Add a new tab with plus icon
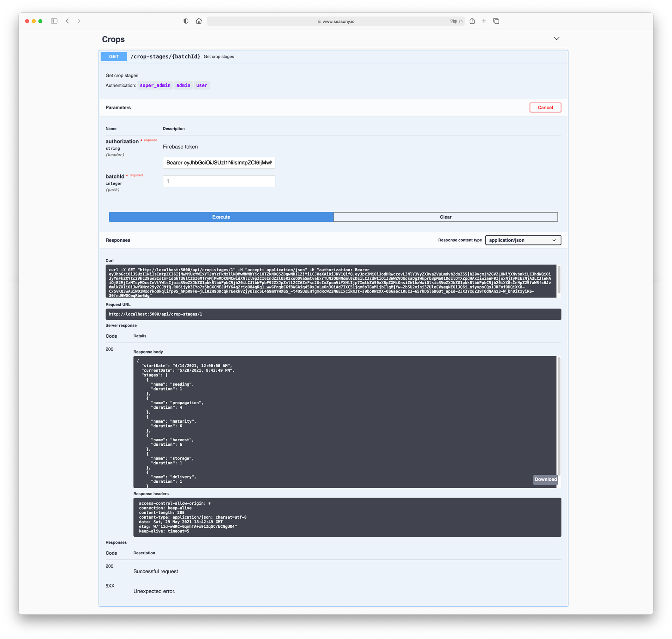Viewport: 672px width, 639px height. click(x=484, y=21)
